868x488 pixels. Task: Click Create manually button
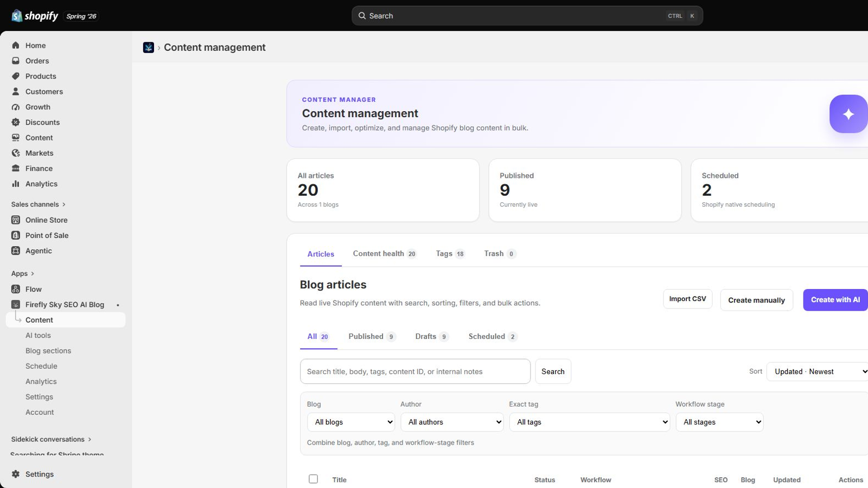click(756, 300)
